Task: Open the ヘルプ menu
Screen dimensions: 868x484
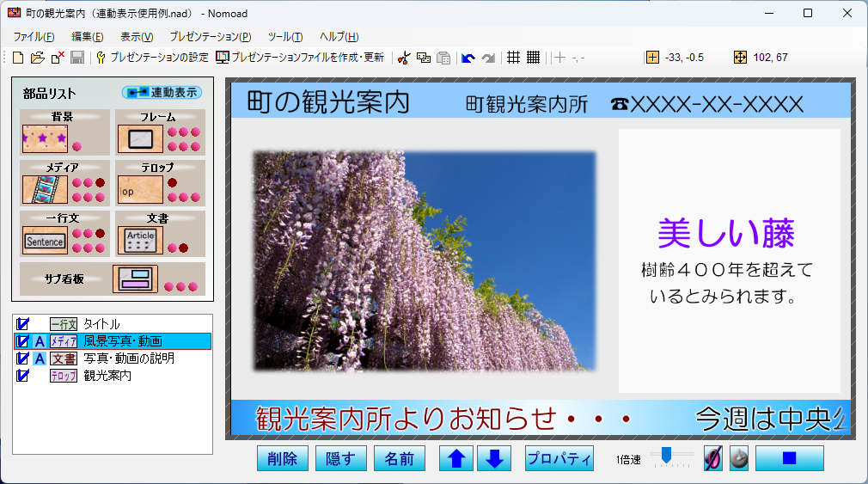Action: (339, 37)
